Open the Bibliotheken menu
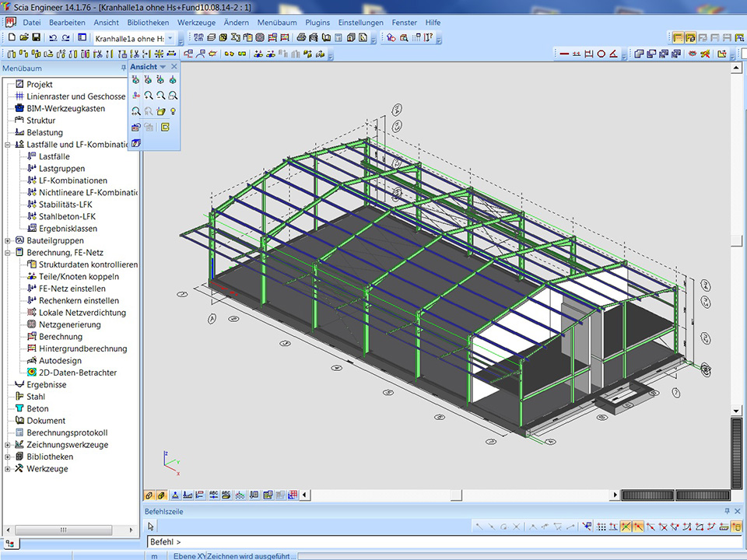This screenshot has height=560, width=747. point(148,23)
